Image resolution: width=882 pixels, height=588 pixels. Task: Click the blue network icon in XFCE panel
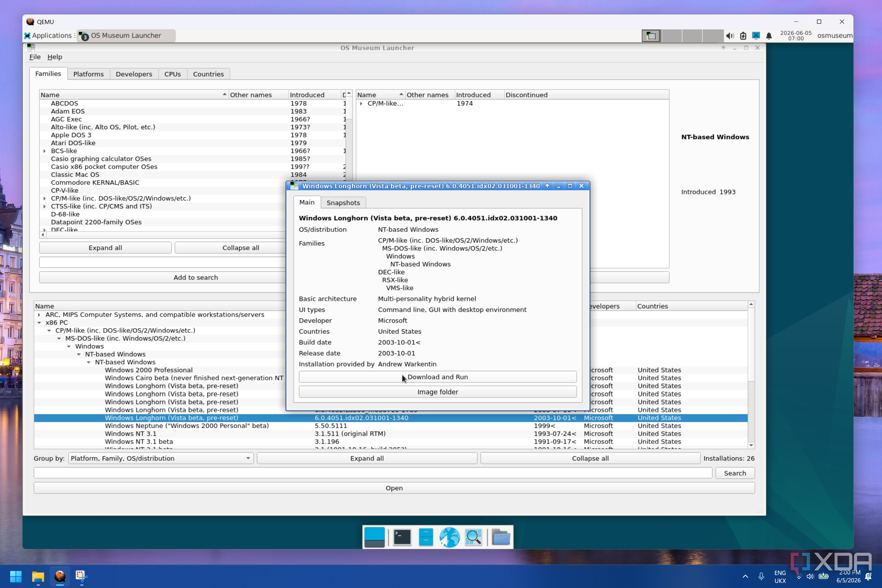pos(756,36)
